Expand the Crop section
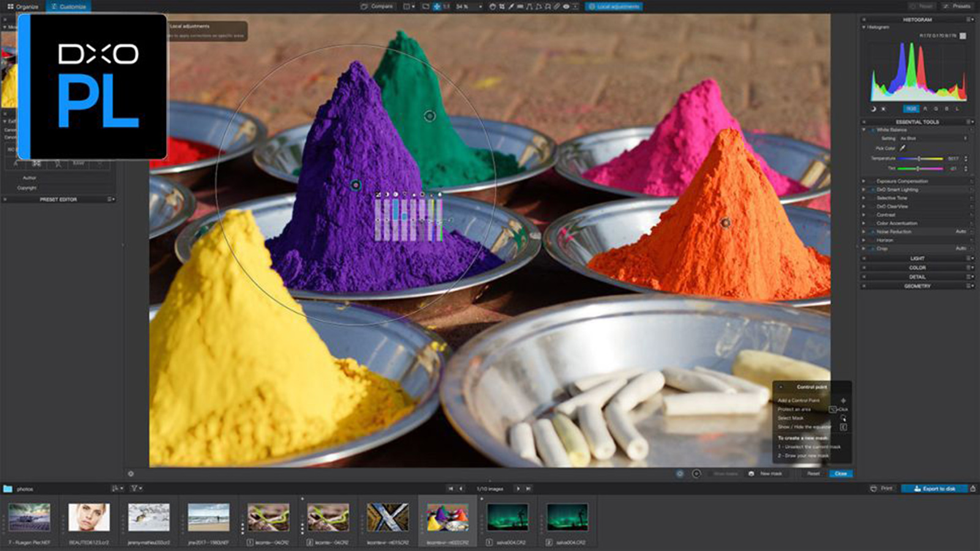The image size is (980, 551). 864,249
